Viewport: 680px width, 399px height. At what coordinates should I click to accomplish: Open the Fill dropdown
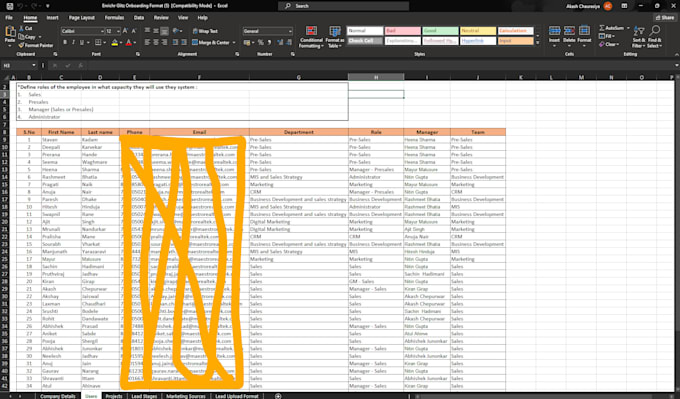click(x=607, y=36)
